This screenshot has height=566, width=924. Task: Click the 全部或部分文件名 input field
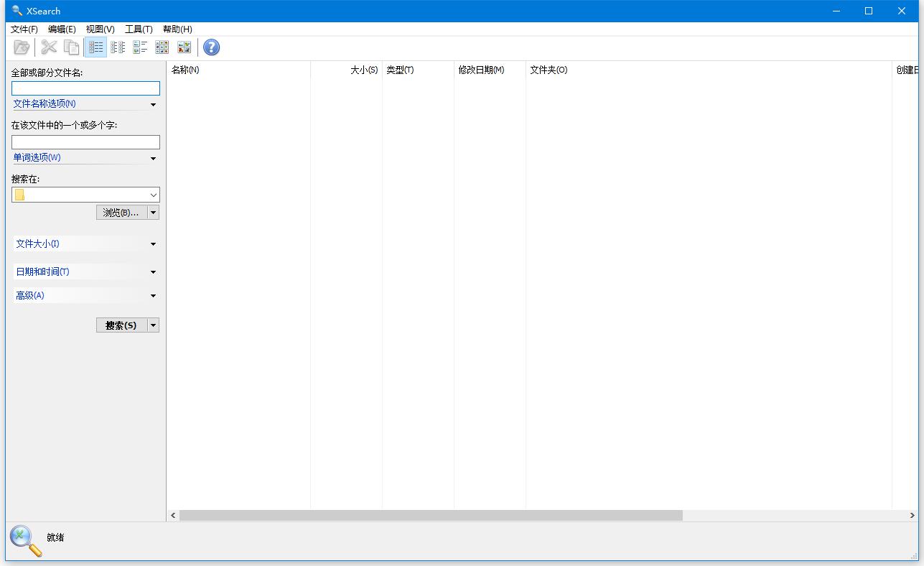85,88
